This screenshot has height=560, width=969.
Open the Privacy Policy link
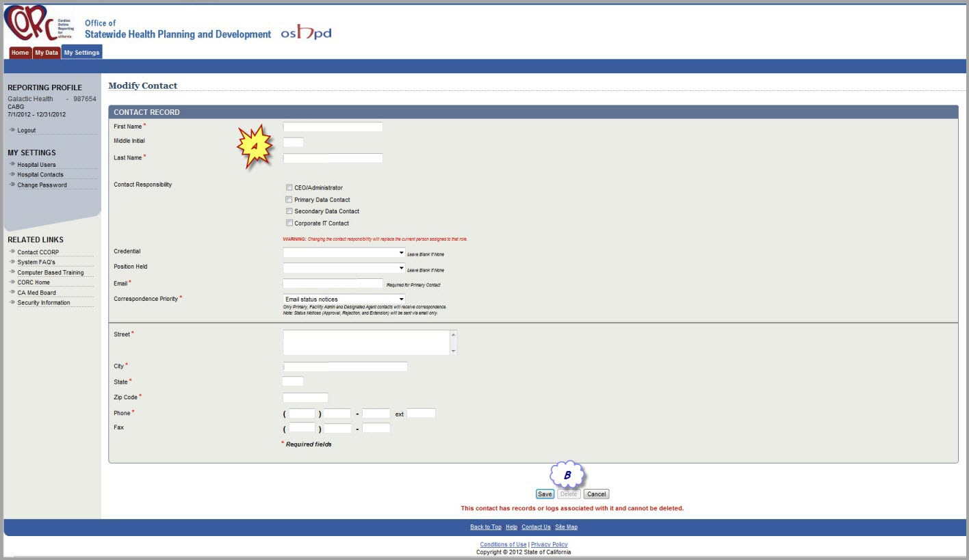pos(550,544)
